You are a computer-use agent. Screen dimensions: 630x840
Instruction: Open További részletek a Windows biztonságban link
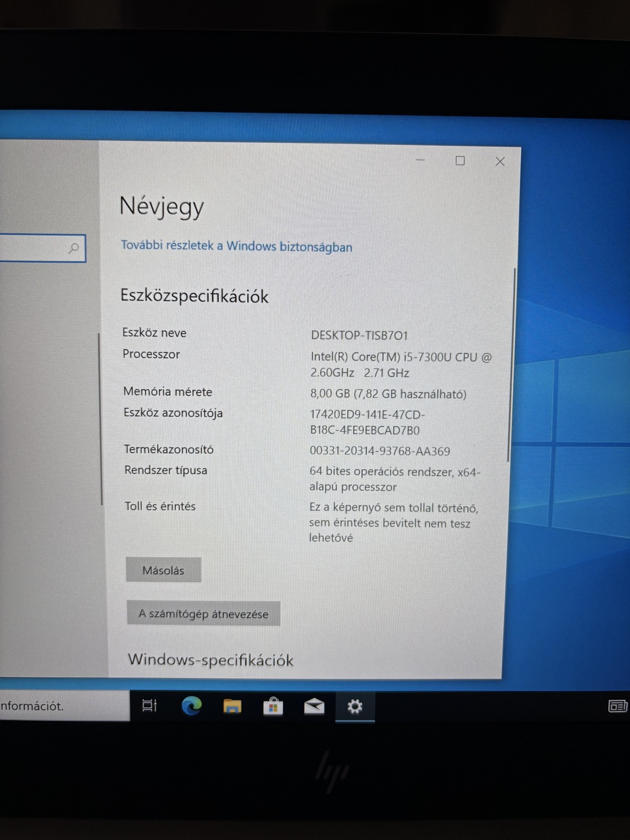click(x=236, y=246)
